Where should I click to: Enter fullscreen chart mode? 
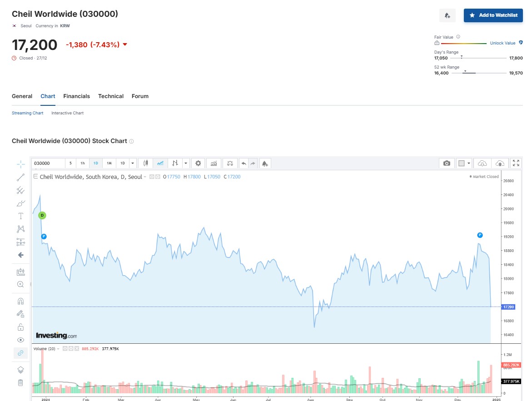coord(516,163)
